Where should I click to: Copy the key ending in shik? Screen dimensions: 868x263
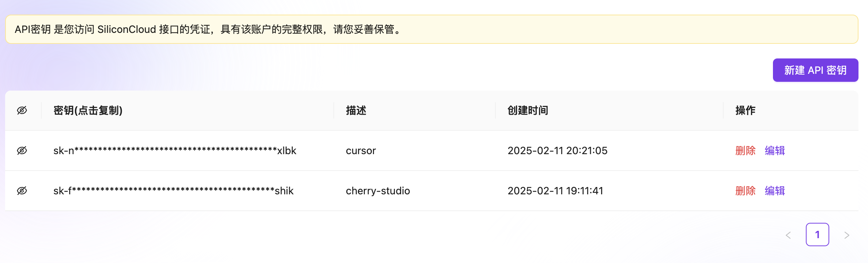pos(173,191)
